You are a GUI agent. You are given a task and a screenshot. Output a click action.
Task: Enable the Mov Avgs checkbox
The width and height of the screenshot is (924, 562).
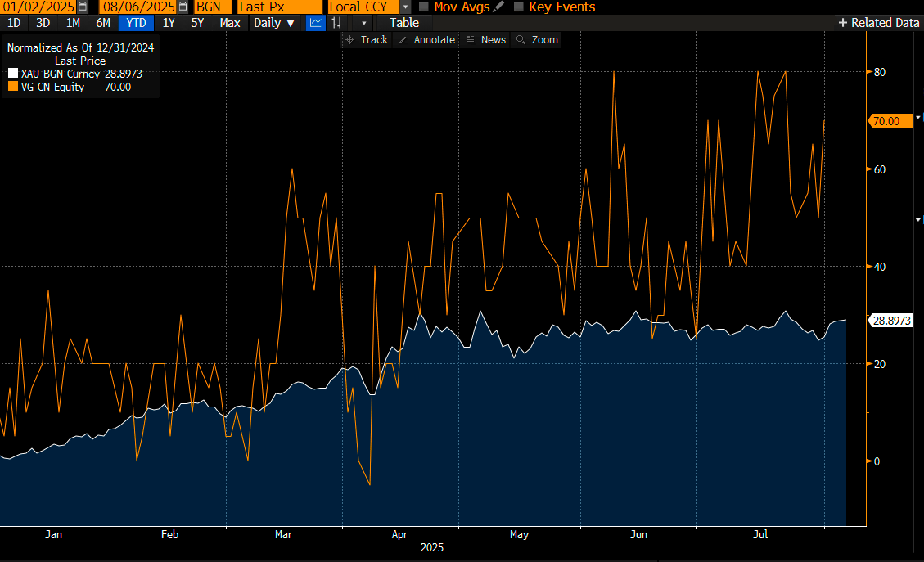[424, 7]
